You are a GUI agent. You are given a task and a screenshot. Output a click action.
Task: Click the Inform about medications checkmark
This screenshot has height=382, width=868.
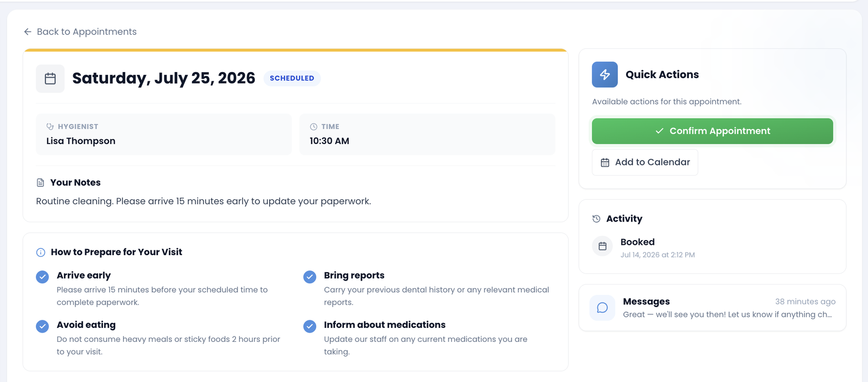(310, 326)
